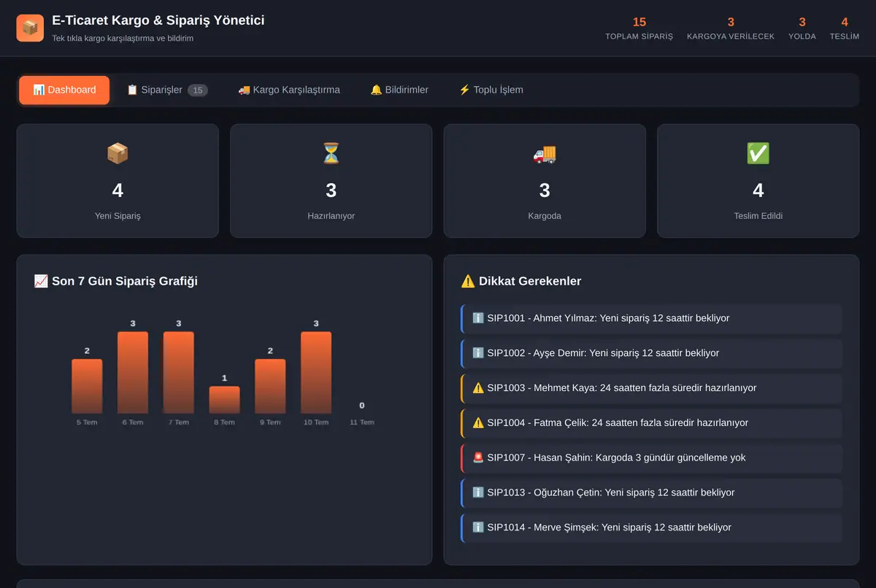Click the info icon on the SIP1001 alert
Screen dimensions: 876x588
click(478, 318)
